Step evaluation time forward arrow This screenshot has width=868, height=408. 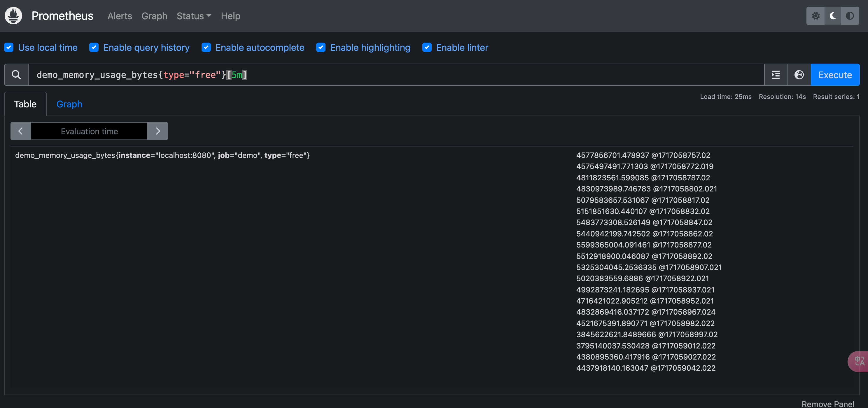158,131
